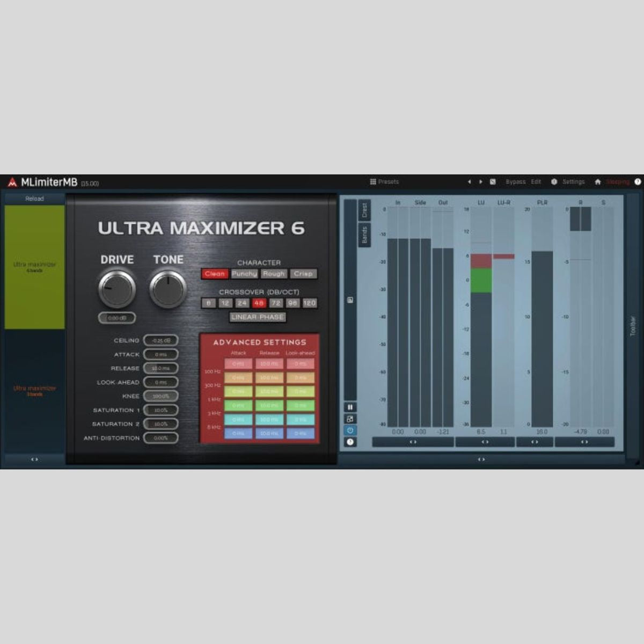Click the Sleeping status text
644x644 pixels.
(x=618, y=182)
